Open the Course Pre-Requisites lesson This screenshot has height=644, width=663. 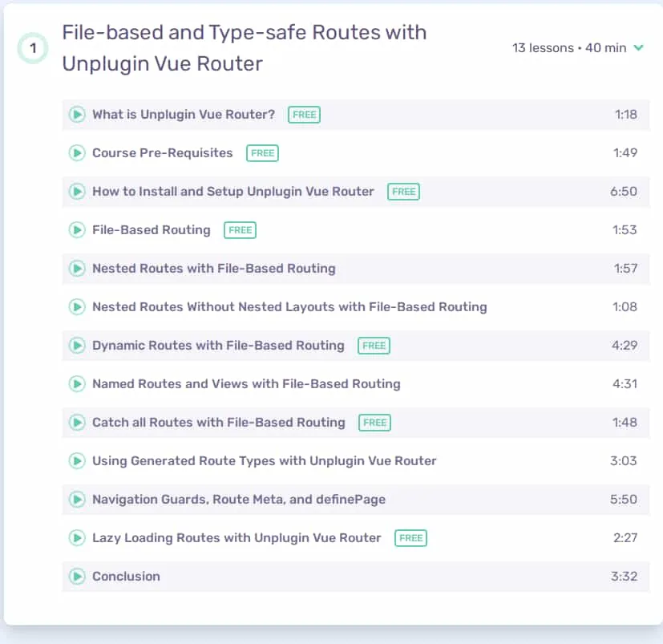(163, 152)
